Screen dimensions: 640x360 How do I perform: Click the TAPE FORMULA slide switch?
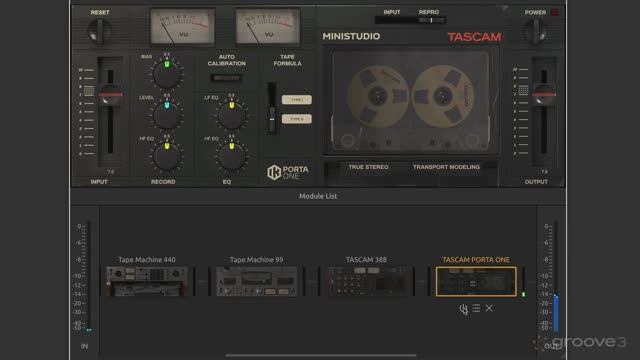click(272, 109)
